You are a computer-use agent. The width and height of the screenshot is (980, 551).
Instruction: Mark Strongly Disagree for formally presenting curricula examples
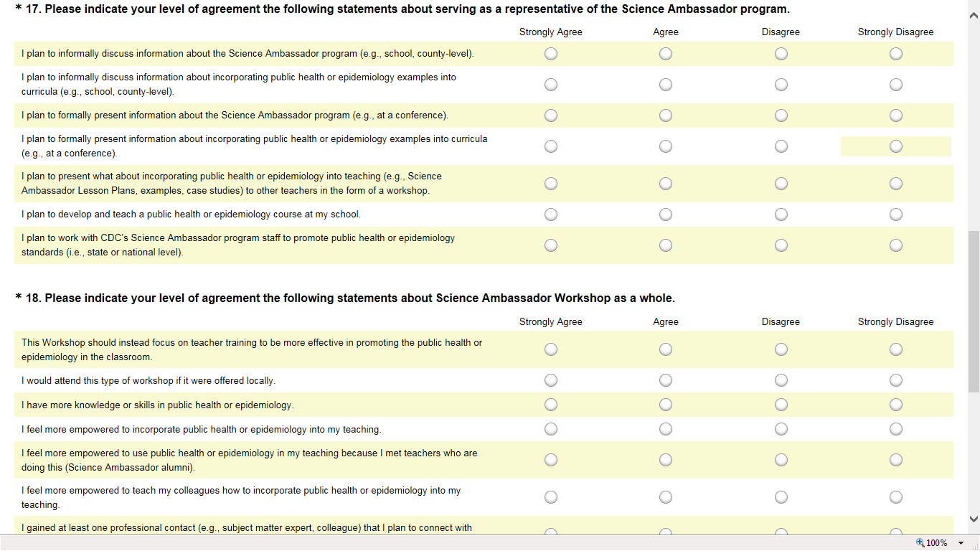point(896,146)
